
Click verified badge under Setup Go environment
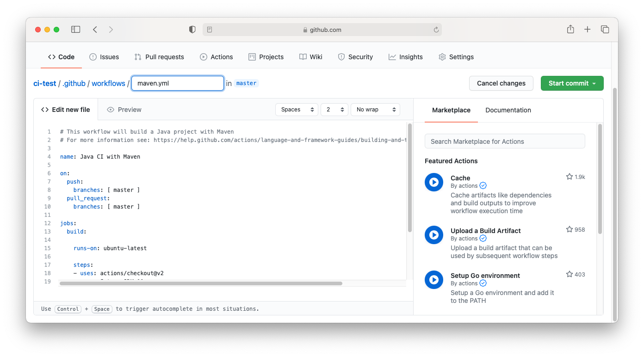(x=483, y=283)
